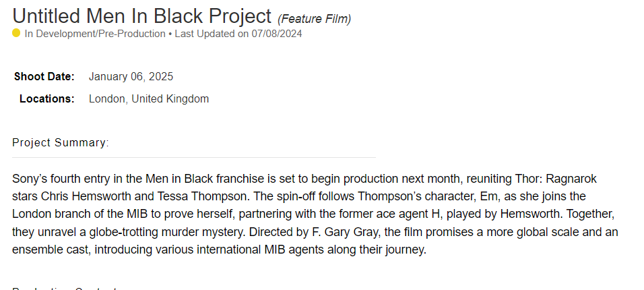Click the divider line under Project Summary
The height and width of the screenshot is (290, 644).
194,157
